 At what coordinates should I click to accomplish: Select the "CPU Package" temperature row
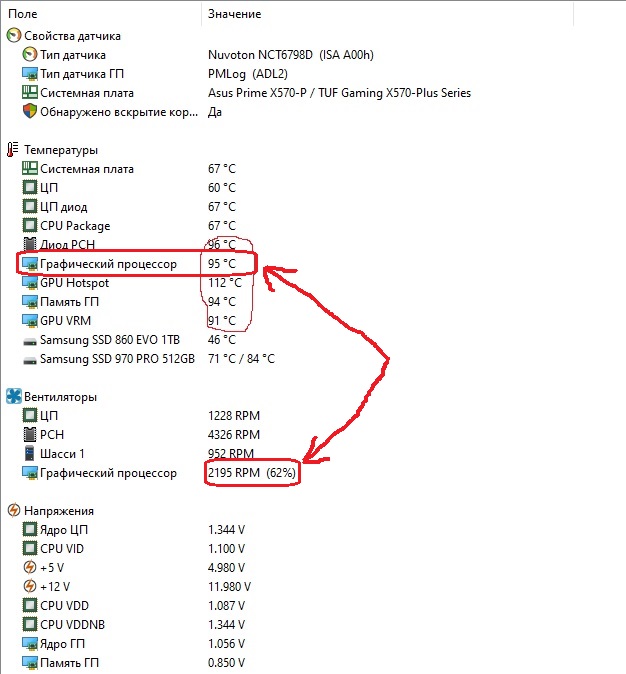tap(74, 226)
